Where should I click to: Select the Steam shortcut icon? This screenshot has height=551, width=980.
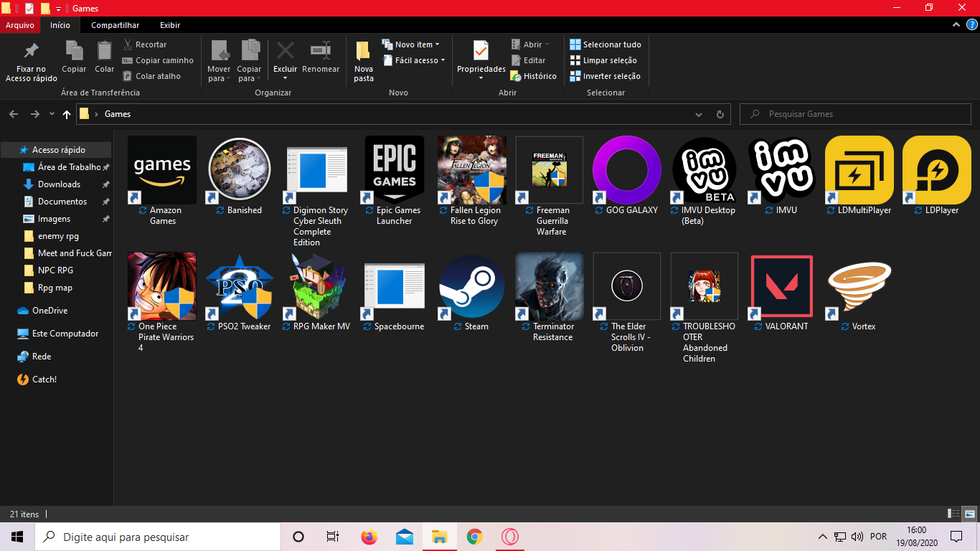tap(472, 286)
